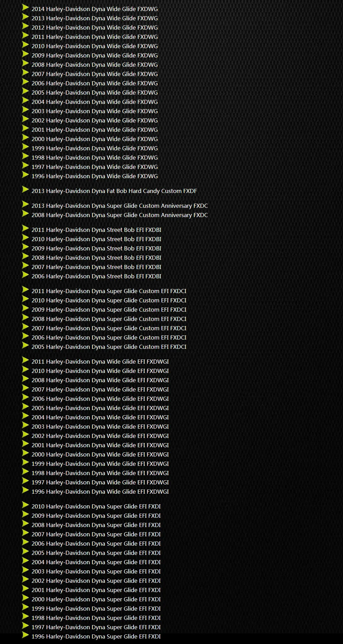Click the arrow bullet beside 2008 Street Bob EFI FXDBI

tap(25, 256)
